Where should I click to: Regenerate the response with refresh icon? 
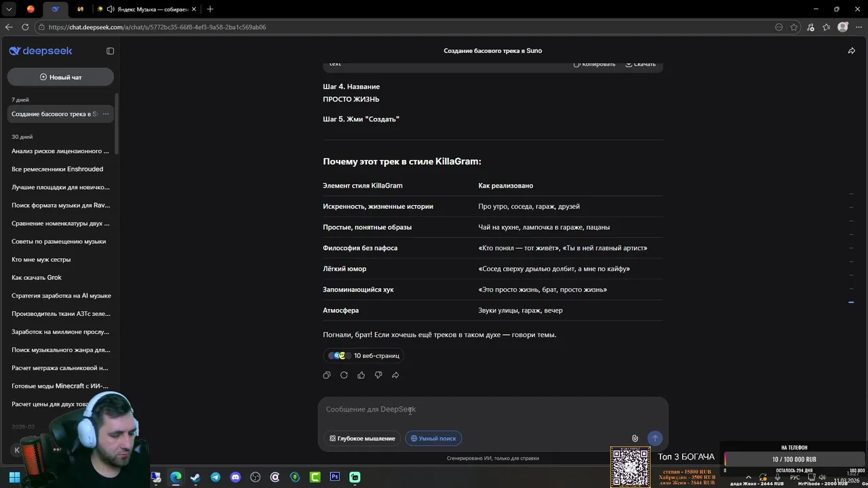click(x=344, y=375)
